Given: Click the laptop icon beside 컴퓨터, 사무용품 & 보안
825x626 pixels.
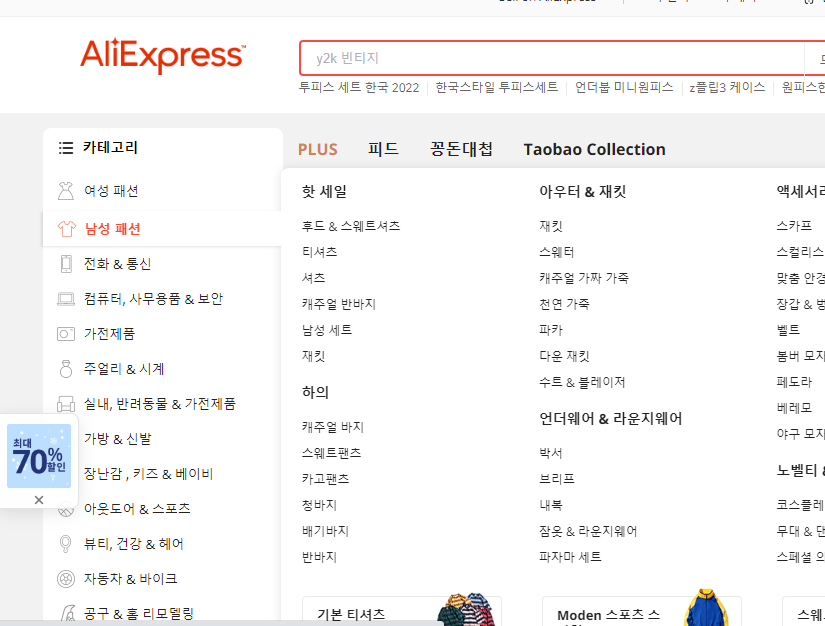Looking at the screenshot, I should click(x=66, y=299).
